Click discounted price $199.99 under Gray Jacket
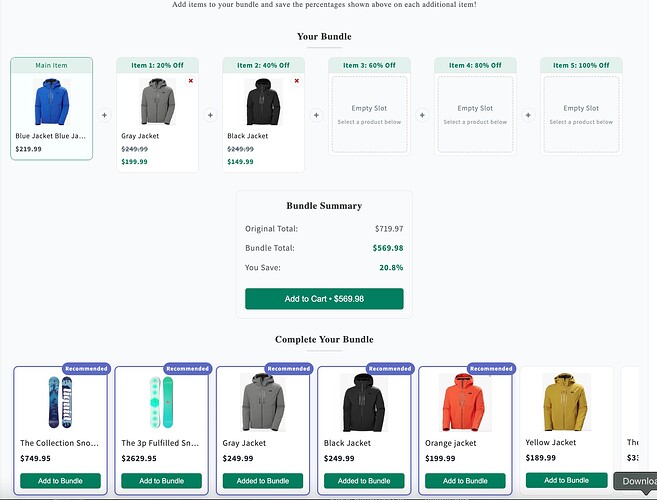 (135, 162)
